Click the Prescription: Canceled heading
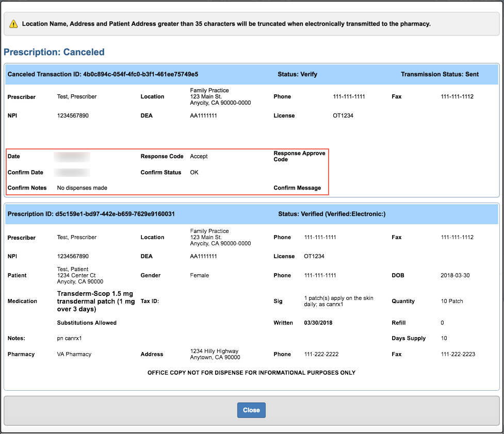This screenshot has width=504, height=434. 54,52
